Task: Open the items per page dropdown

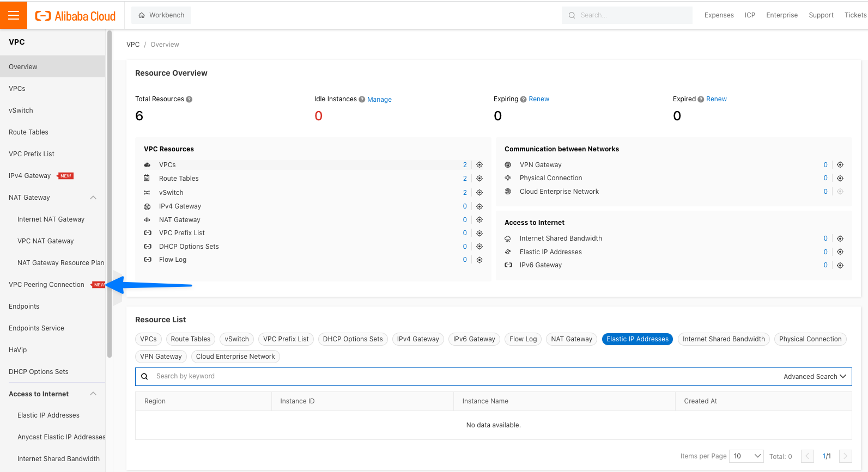Action: 746,456
